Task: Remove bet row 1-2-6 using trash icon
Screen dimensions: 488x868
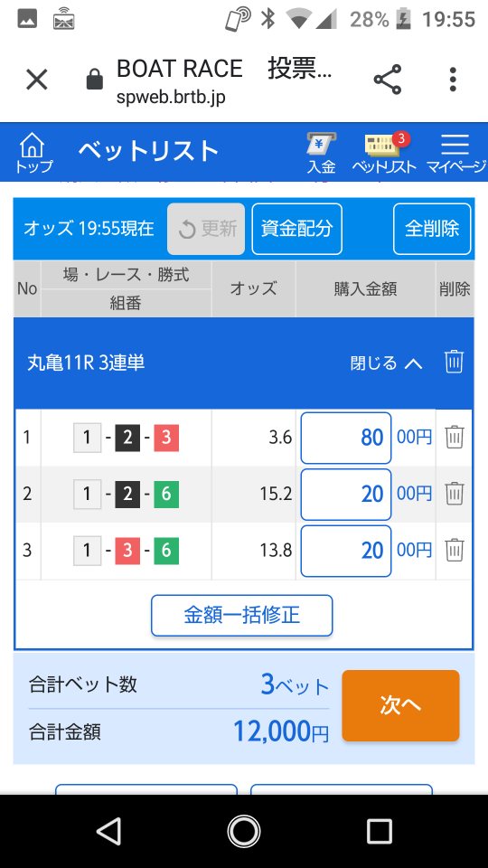Action: (455, 494)
